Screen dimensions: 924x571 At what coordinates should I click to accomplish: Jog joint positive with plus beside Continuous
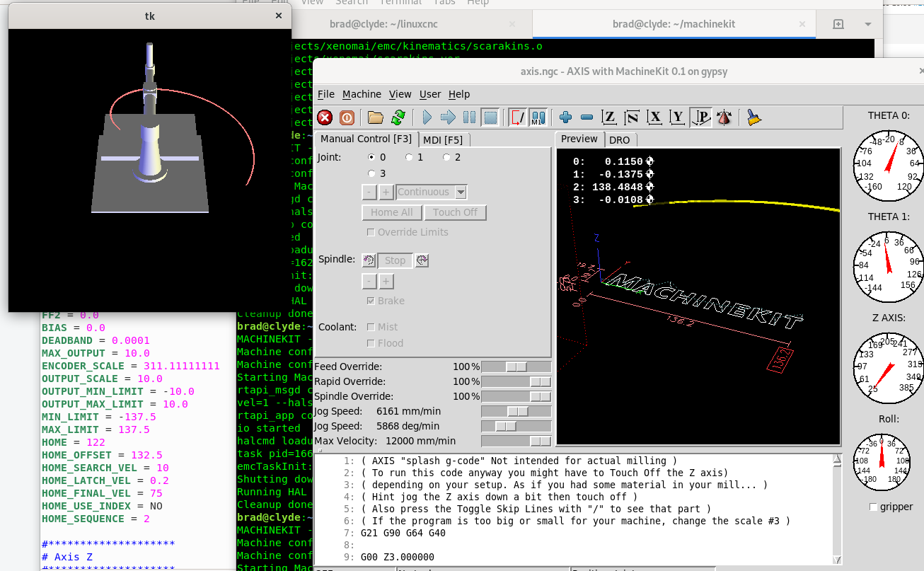(386, 192)
